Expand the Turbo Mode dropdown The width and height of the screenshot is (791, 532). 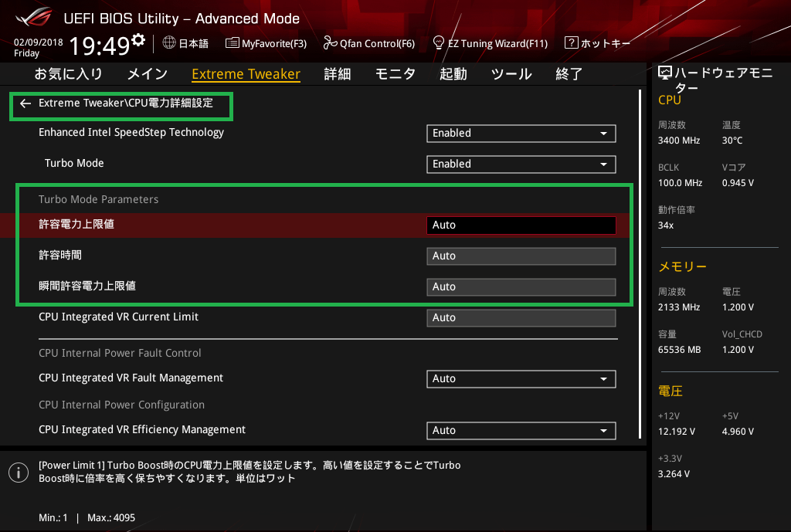pos(521,164)
